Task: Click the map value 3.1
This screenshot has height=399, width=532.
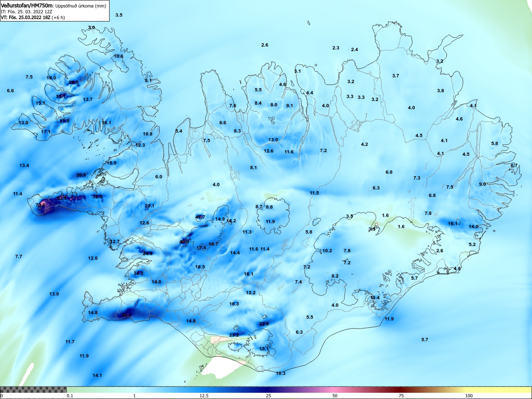Action: 298,71
